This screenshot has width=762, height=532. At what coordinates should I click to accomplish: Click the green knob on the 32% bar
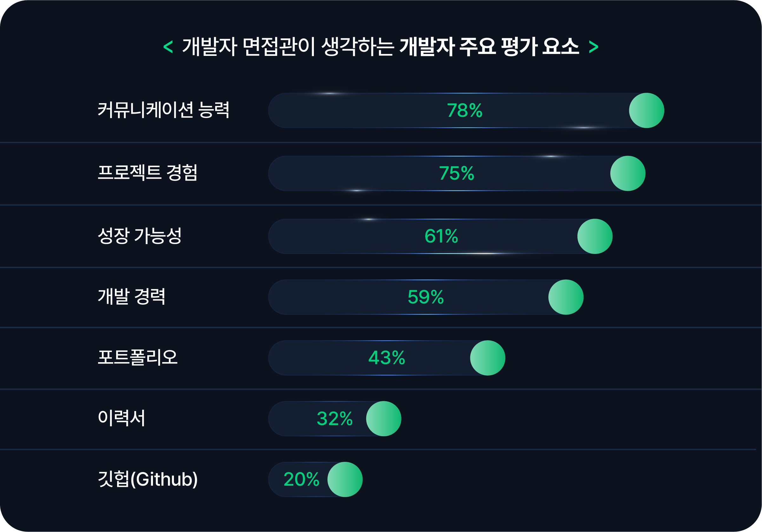click(x=383, y=418)
